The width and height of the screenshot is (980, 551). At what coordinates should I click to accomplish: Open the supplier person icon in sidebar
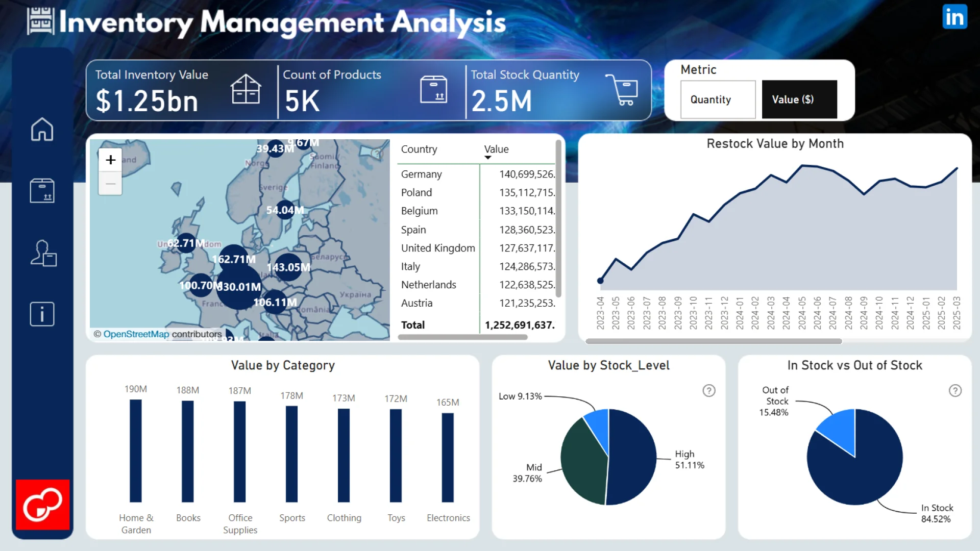43,253
